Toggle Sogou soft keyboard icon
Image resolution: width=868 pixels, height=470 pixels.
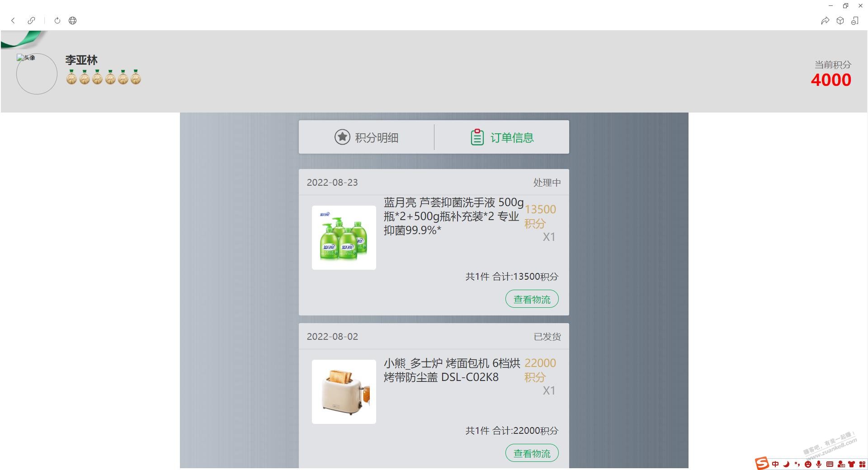(x=830, y=464)
